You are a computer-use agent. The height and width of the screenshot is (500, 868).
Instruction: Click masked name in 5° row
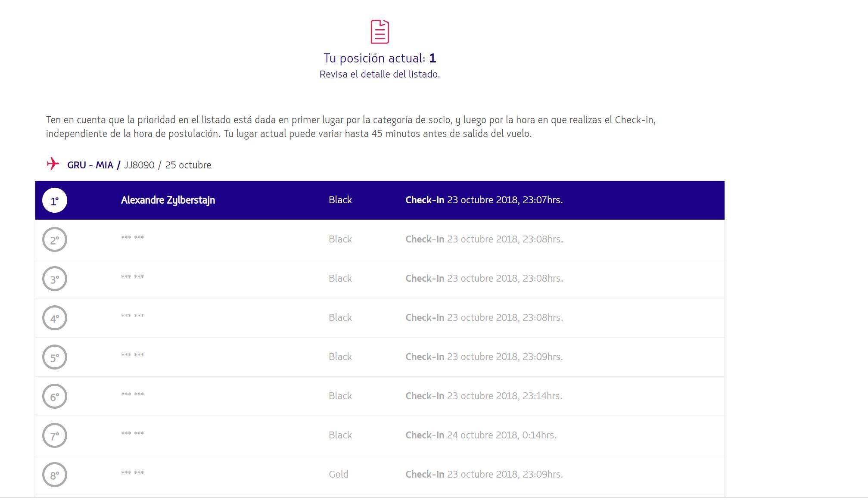click(x=133, y=355)
